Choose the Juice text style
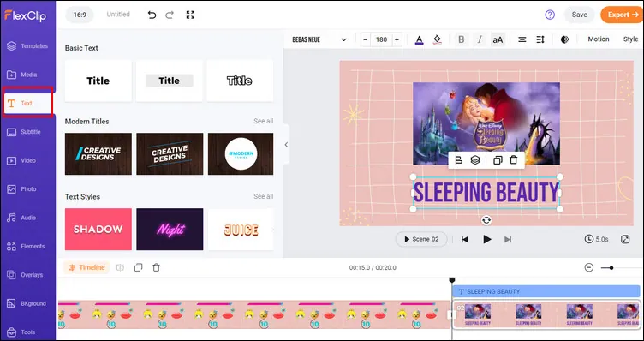Viewport: 644px width, 341px height. [x=241, y=230]
